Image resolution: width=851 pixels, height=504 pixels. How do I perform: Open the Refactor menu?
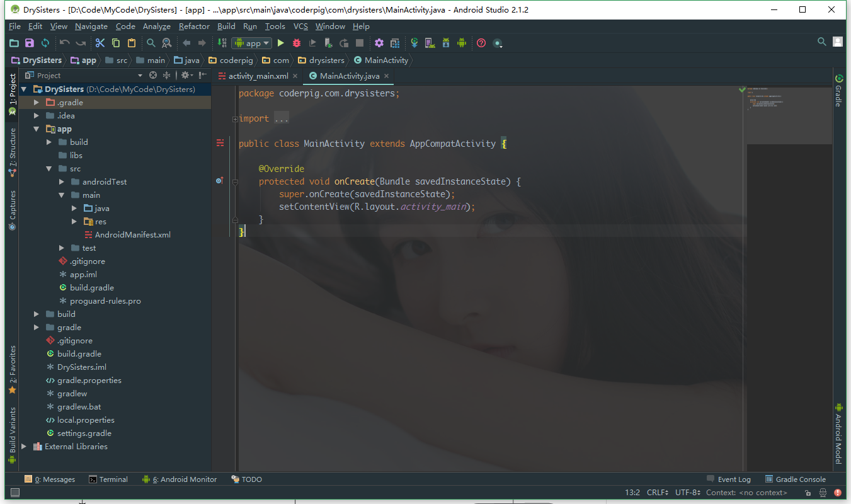pos(194,26)
